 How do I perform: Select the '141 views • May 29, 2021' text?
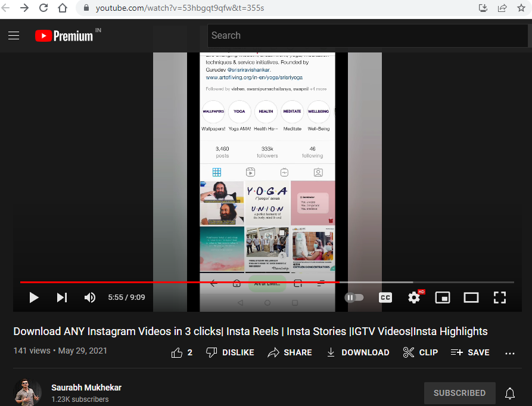(60, 351)
